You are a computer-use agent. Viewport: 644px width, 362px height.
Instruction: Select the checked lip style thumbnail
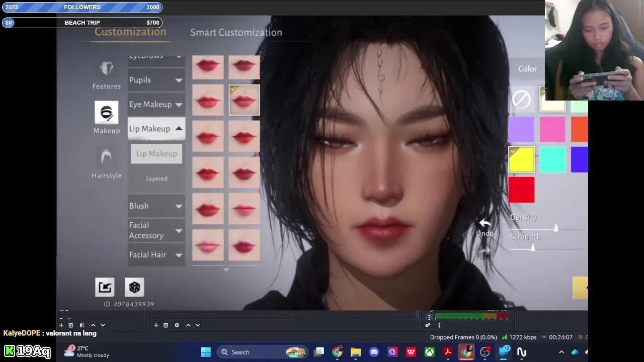coord(244,100)
